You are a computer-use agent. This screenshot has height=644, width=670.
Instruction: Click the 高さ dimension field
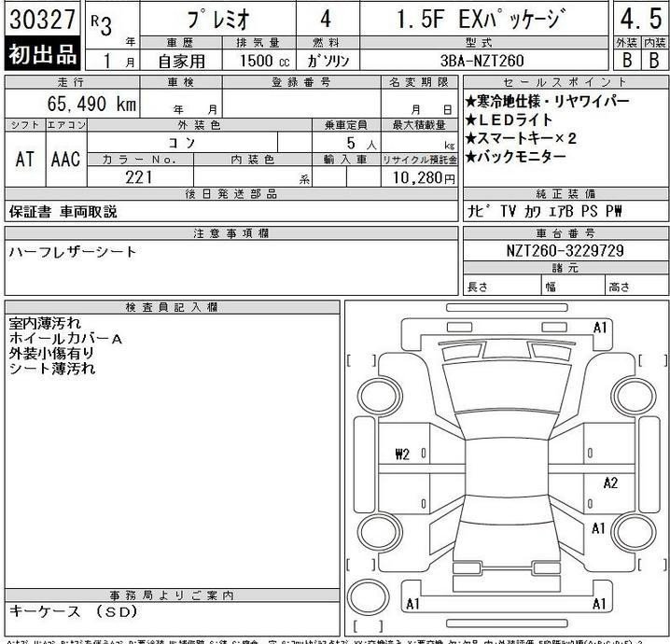[636, 287]
